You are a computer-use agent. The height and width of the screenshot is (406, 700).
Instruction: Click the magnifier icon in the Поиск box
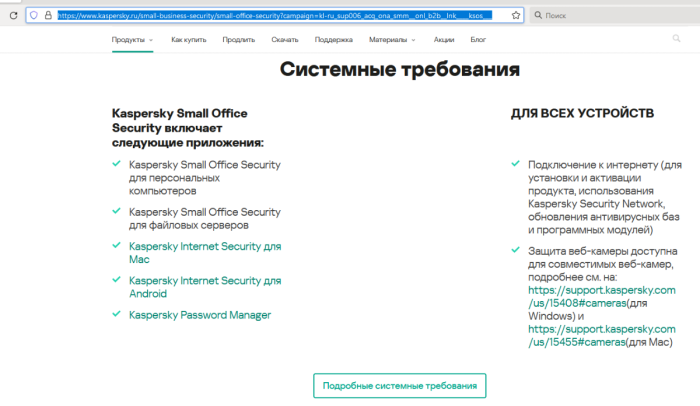539,16
